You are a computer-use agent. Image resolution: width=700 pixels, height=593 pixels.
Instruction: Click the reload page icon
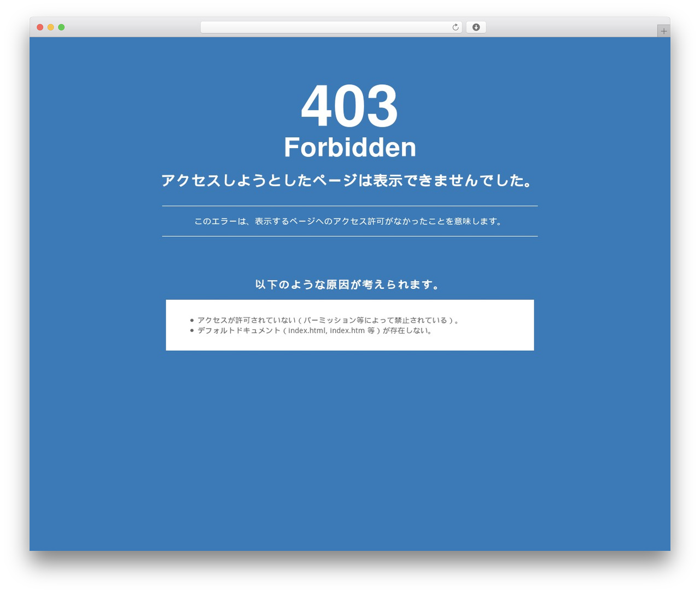455,27
